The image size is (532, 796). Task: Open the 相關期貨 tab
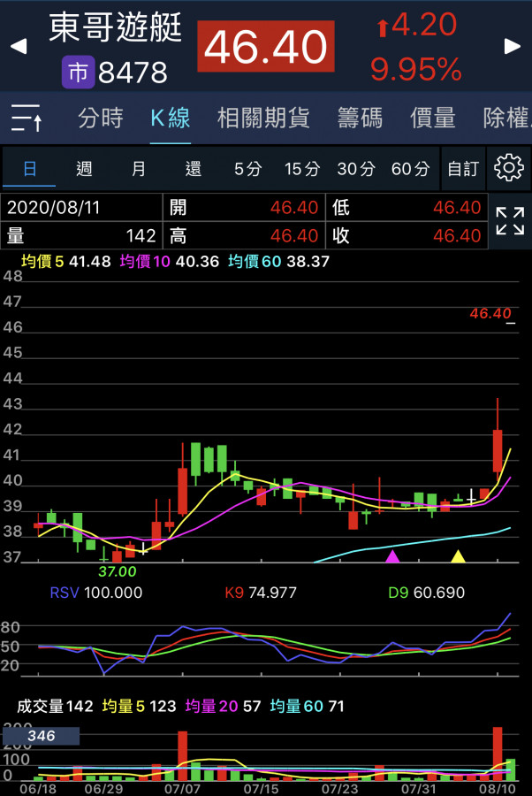(263, 118)
